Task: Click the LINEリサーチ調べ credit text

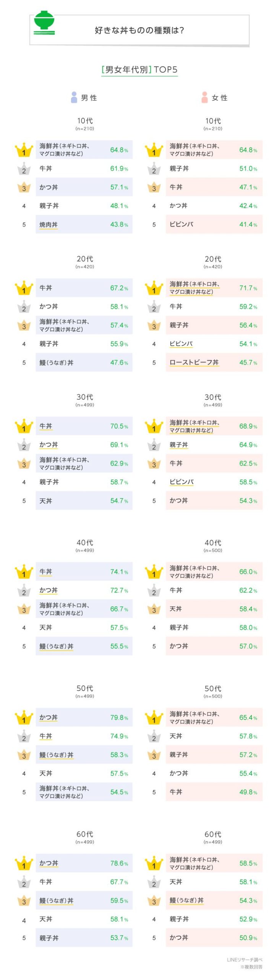Action: [245, 959]
